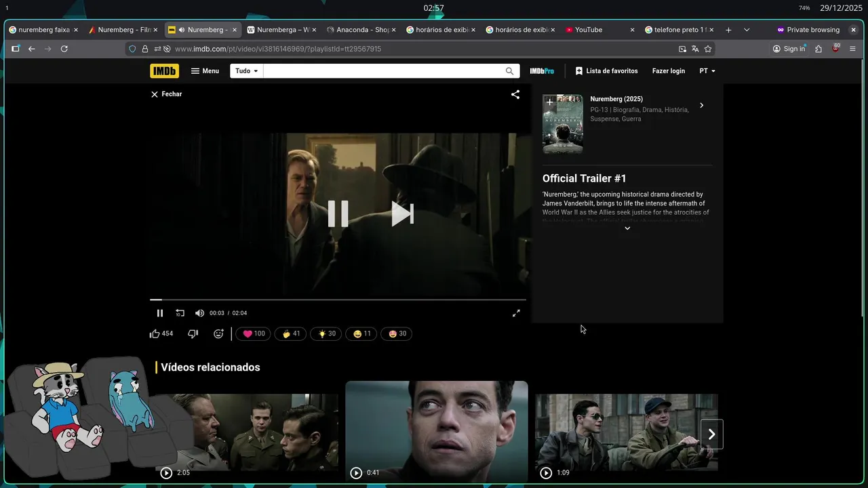Click the 74% battery indicator
Image resolution: width=868 pixels, height=488 pixels.
[804, 8]
